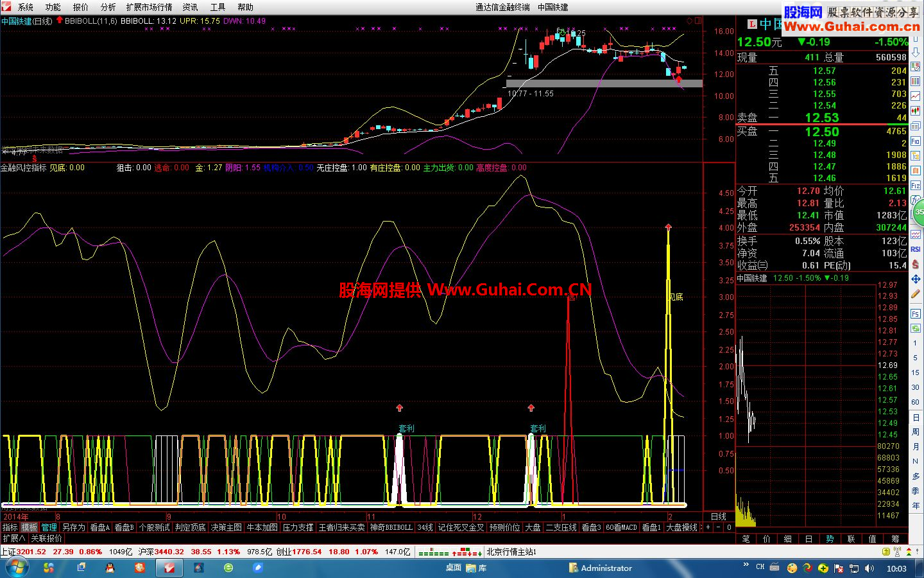Click the wave indicator sidebar icon
The width and height of the screenshot is (924, 578).
click(x=916, y=234)
